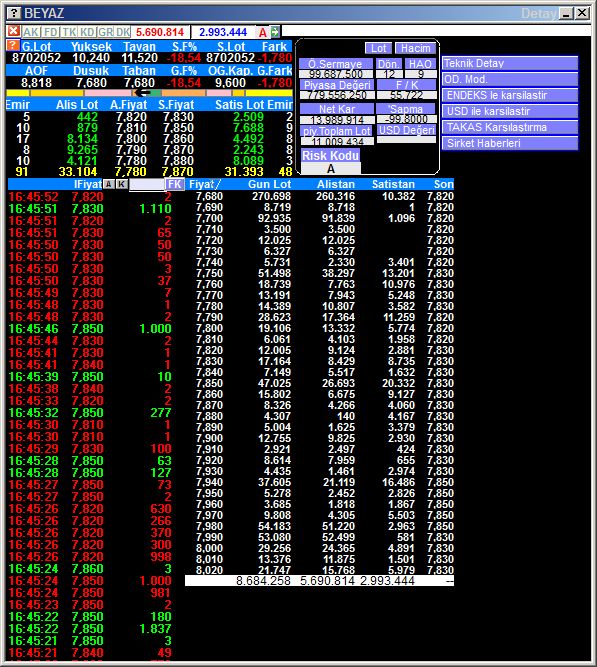Click the red X icon beside AK
The height and width of the screenshot is (667, 597).
pyautogui.click(x=14, y=31)
